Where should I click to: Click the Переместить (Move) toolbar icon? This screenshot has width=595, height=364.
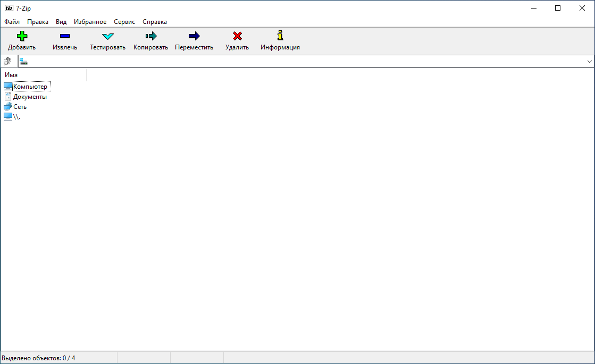point(193,36)
